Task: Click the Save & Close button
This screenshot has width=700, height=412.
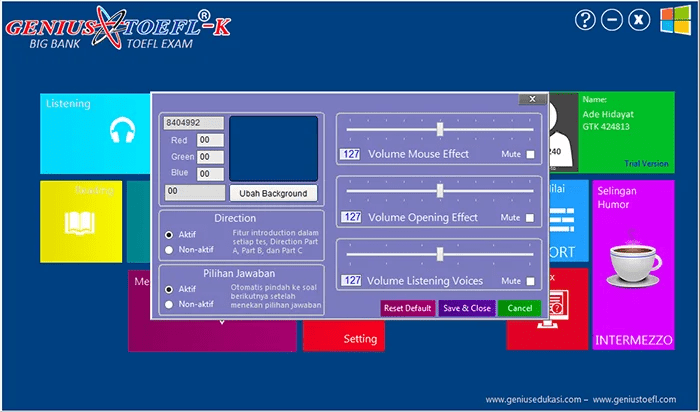Action: (467, 308)
